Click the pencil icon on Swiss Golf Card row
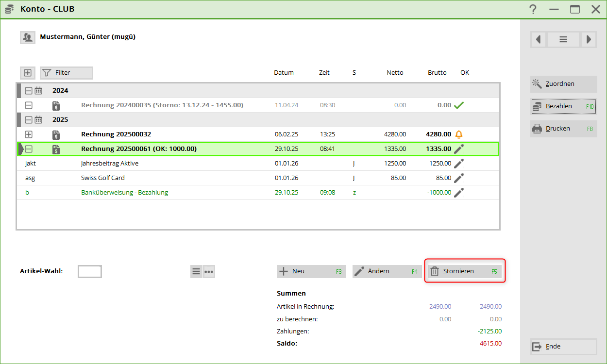607x364 pixels. (458, 178)
